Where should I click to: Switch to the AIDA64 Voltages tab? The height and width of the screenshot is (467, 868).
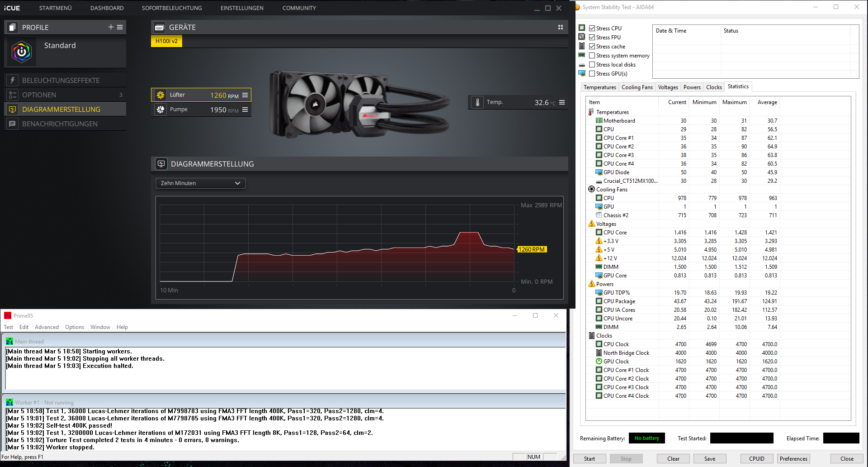pos(668,87)
